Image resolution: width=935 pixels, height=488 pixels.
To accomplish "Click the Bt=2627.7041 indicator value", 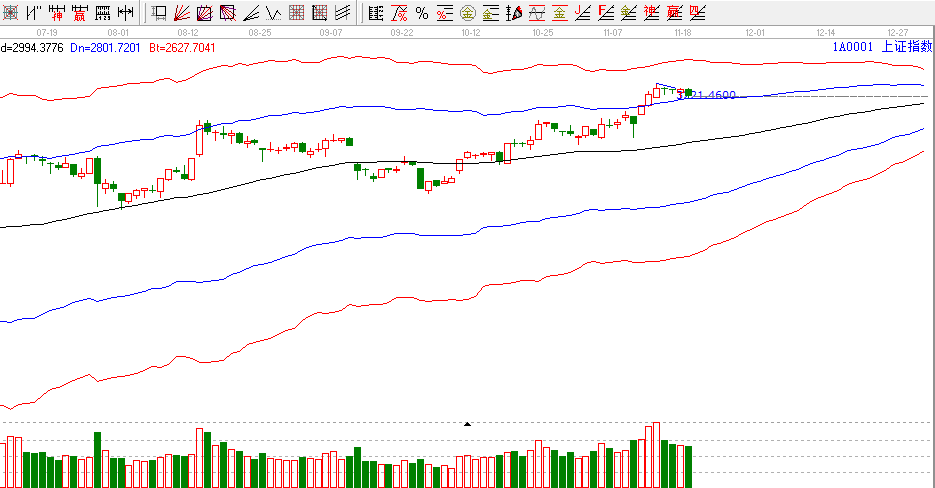I will click(181, 46).
